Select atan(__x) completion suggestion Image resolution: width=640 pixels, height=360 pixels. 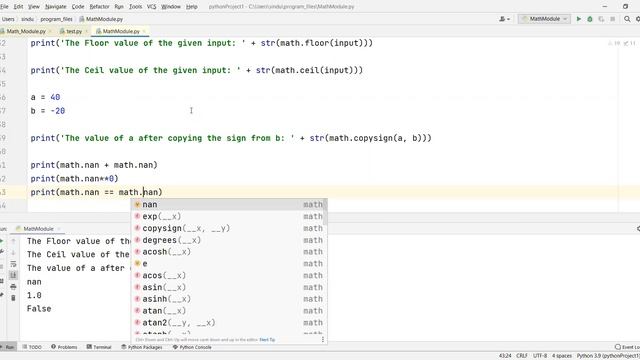[229, 311]
